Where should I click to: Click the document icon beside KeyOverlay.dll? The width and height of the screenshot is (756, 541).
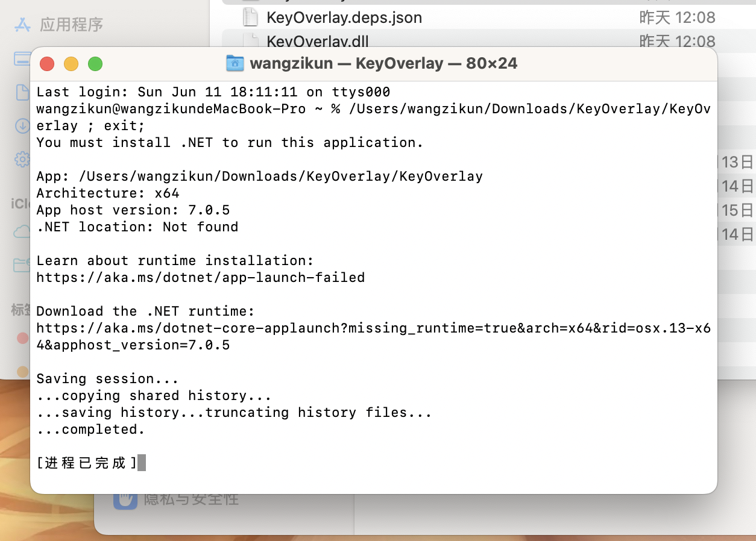coord(251,41)
